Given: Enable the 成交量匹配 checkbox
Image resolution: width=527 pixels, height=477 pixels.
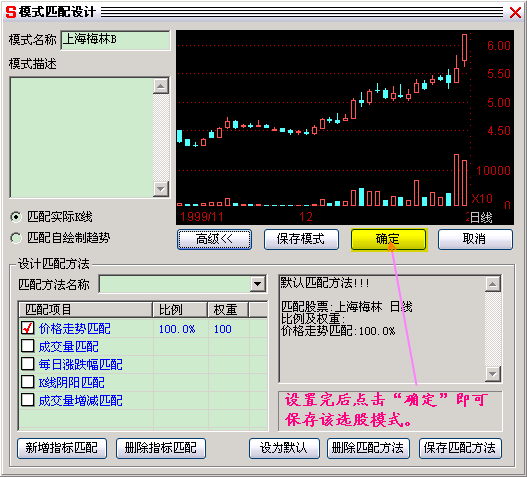Looking at the screenshot, I should coord(28,346).
